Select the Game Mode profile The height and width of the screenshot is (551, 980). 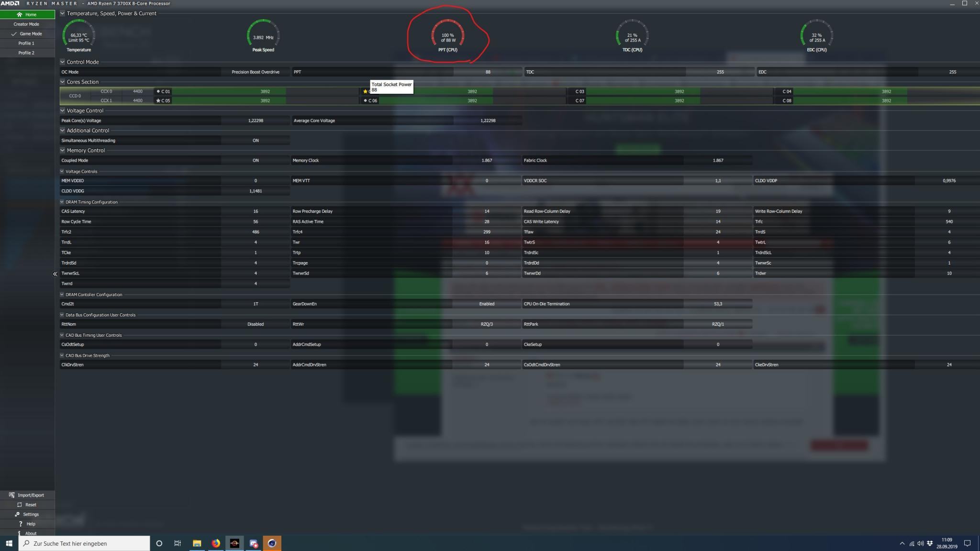27,33
